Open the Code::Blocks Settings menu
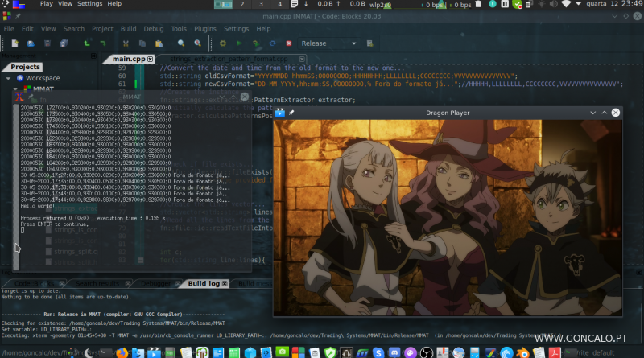The width and height of the screenshot is (644, 358). tap(236, 29)
